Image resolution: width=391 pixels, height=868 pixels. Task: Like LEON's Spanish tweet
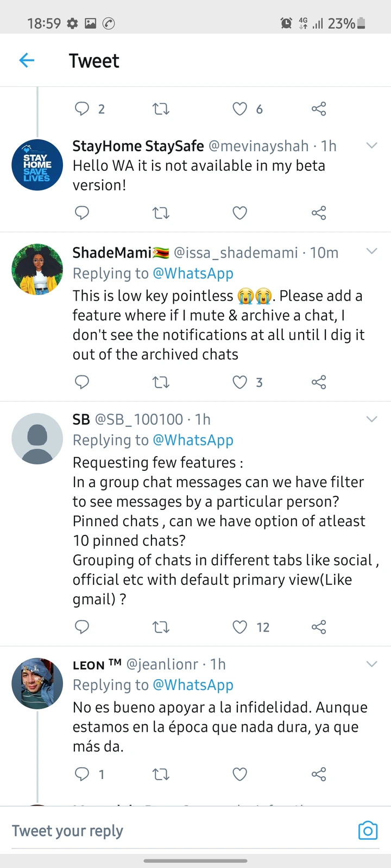pyautogui.click(x=240, y=774)
